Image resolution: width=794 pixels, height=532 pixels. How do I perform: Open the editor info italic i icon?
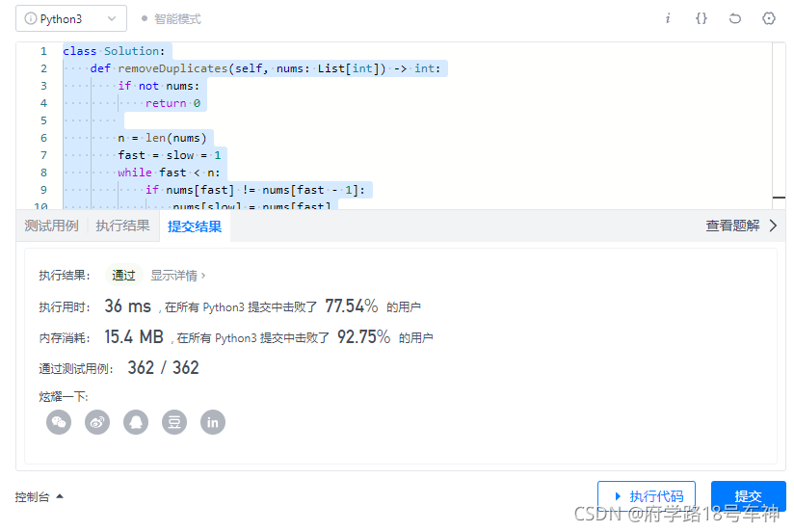click(x=668, y=18)
